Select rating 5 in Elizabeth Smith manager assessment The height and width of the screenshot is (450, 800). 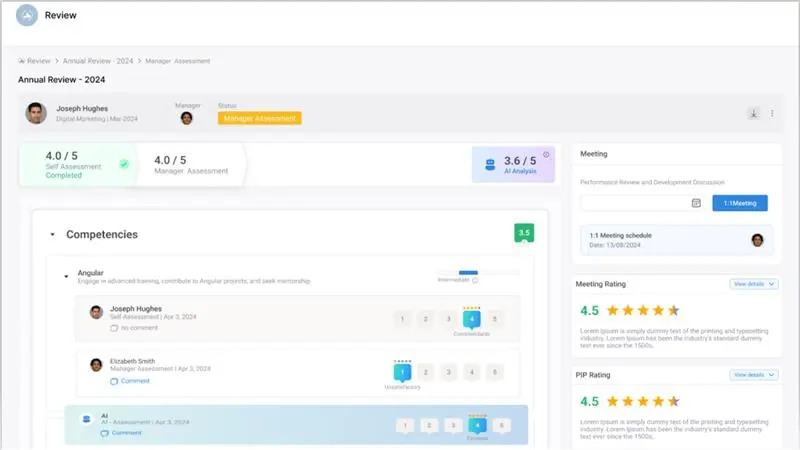pyautogui.click(x=496, y=372)
